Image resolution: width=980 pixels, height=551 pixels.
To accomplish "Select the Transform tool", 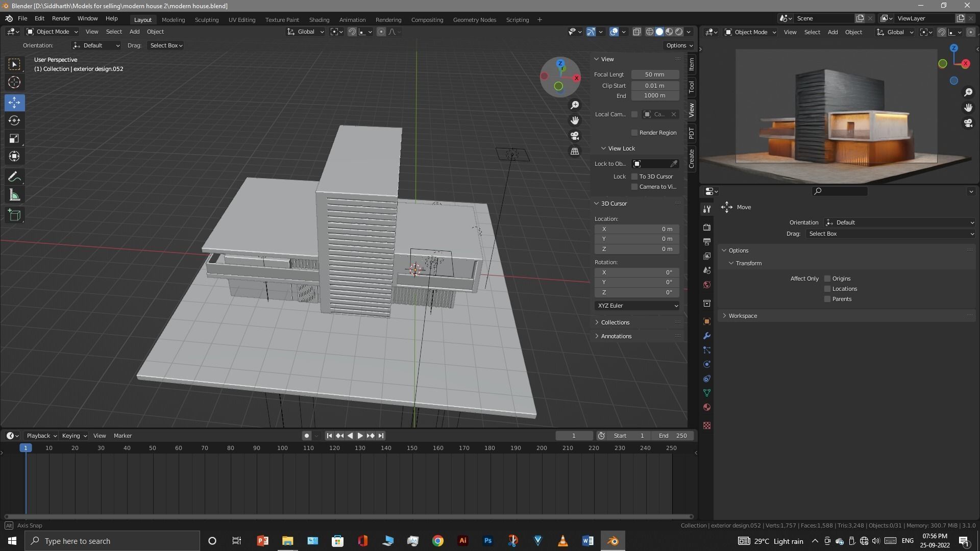I will 14,156.
